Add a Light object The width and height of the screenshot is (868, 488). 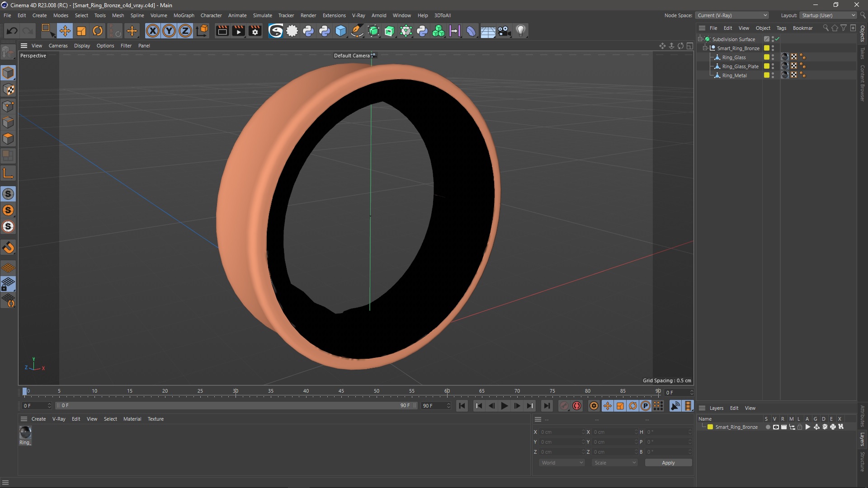(x=521, y=31)
